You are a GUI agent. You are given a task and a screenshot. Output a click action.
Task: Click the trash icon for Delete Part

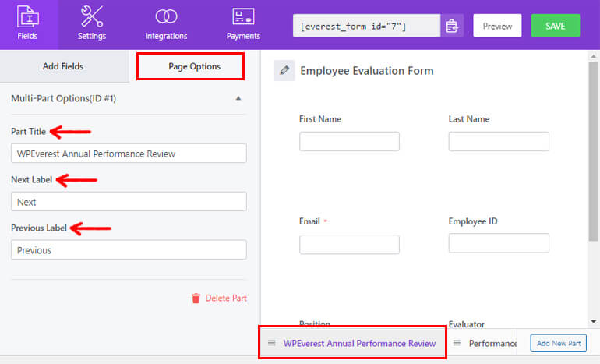196,299
